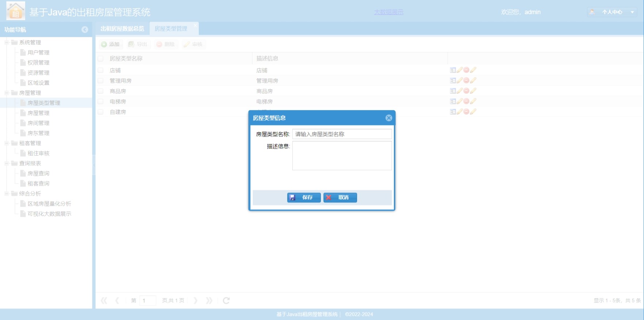Open 权限管理 in sidebar
Viewport: 644px width, 320px height.
click(38, 63)
